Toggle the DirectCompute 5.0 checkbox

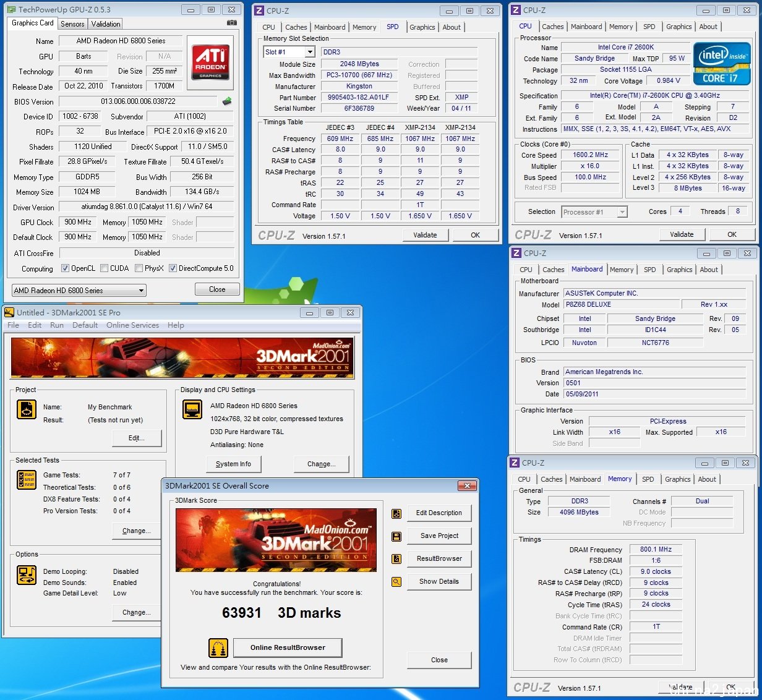[173, 268]
